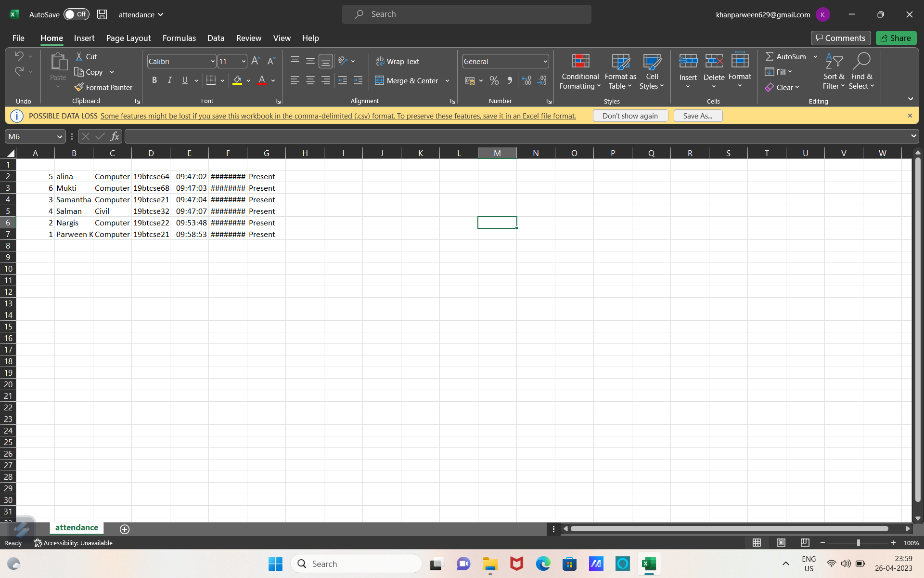Switch to Page Break Preview view
This screenshot has height=578, width=924.
[x=805, y=543]
